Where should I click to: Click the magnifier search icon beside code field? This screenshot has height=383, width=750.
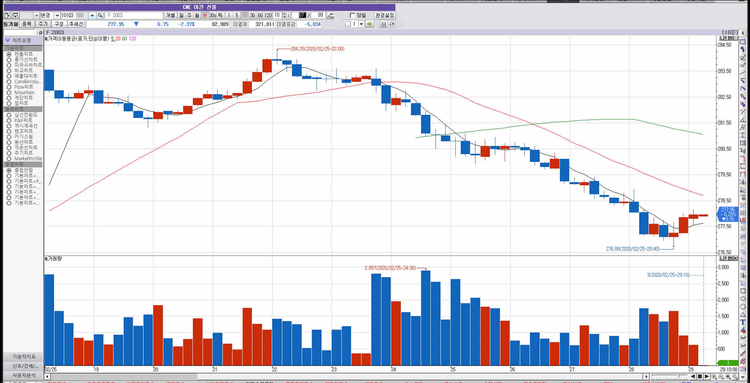[100, 15]
